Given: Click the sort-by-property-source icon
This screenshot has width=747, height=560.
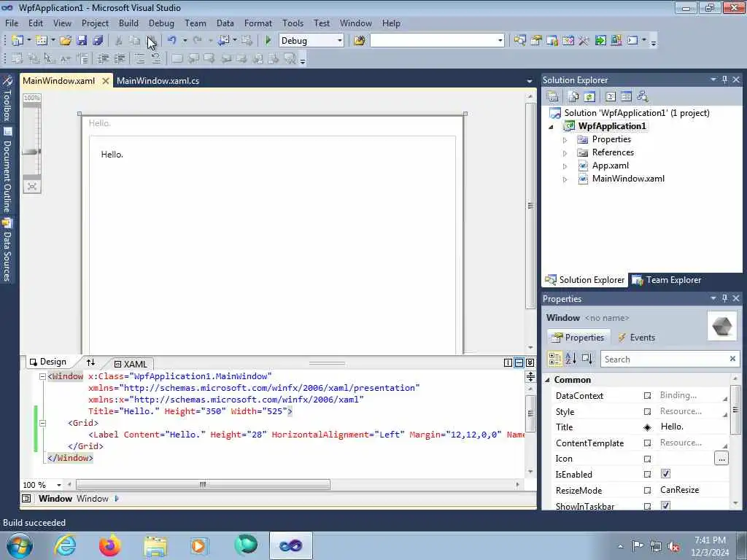Looking at the screenshot, I should [x=587, y=359].
